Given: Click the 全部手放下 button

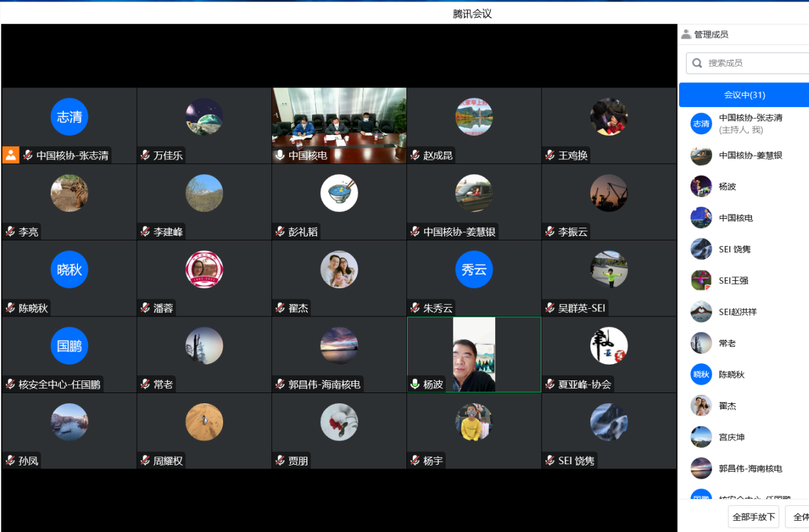Looking at the screenshot, I should (754, 517).
